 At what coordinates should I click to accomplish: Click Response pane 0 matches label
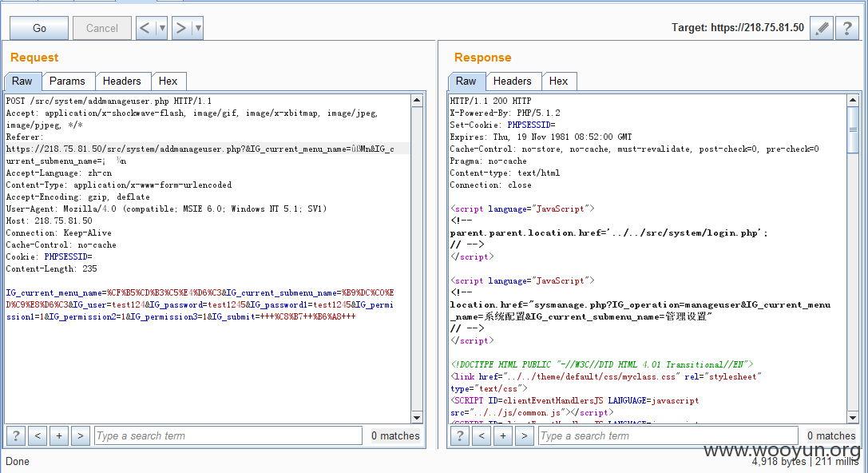(x=831, y=436)
